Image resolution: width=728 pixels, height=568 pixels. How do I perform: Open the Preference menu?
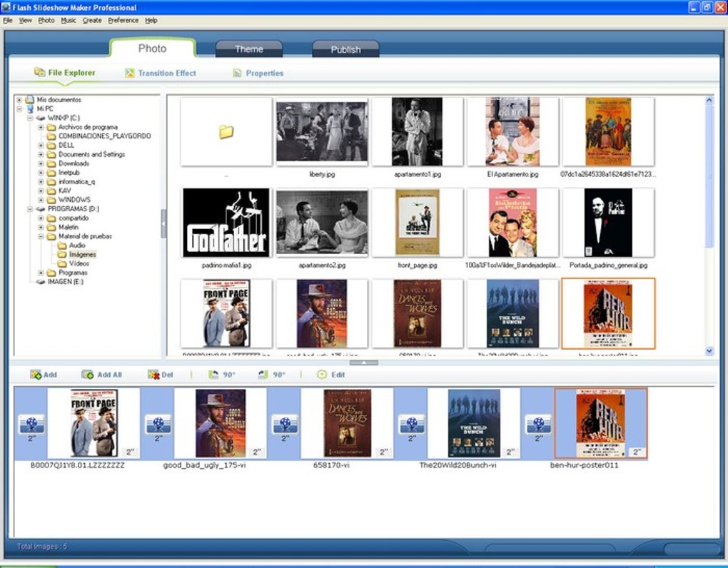tap(123, 21)
